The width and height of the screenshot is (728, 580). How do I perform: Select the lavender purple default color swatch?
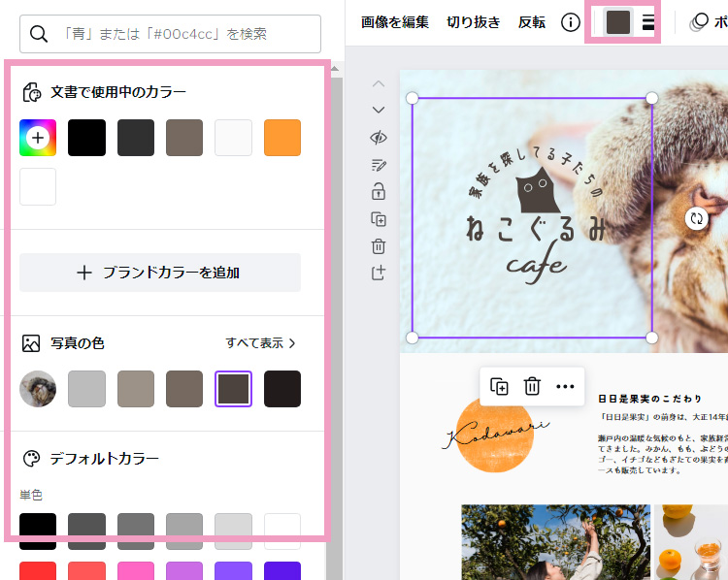click(x=184, y=571)
